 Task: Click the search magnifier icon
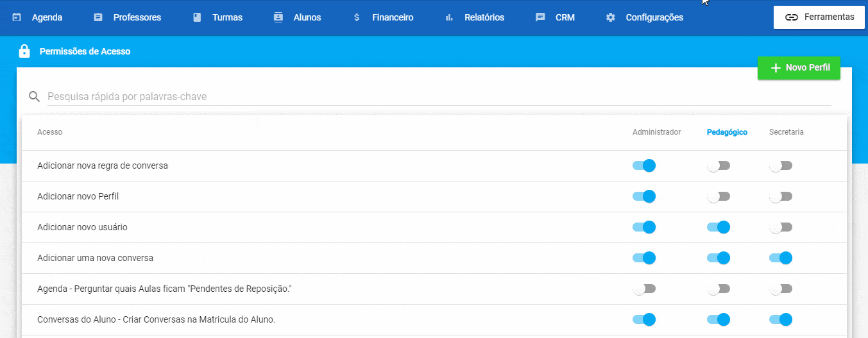[x=35, y=97]
